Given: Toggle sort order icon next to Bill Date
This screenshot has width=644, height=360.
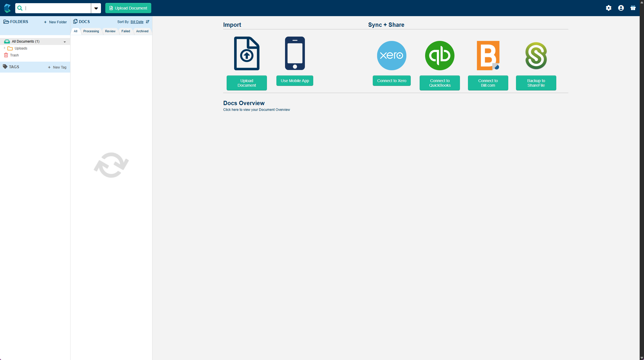Looking at the screenshot, I should tap(148, 22).
